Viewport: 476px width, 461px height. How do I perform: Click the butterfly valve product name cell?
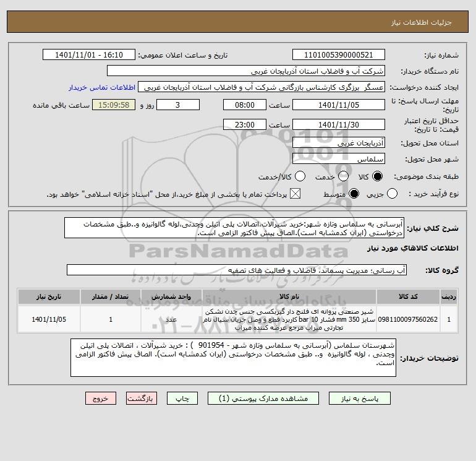point(289,319)
